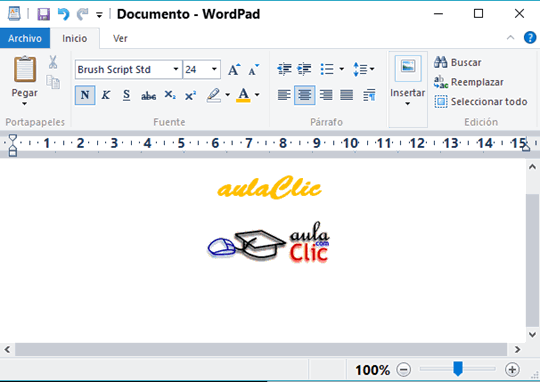Decrease paragraph indent
The image size is (540, 382).
[284, 69]
